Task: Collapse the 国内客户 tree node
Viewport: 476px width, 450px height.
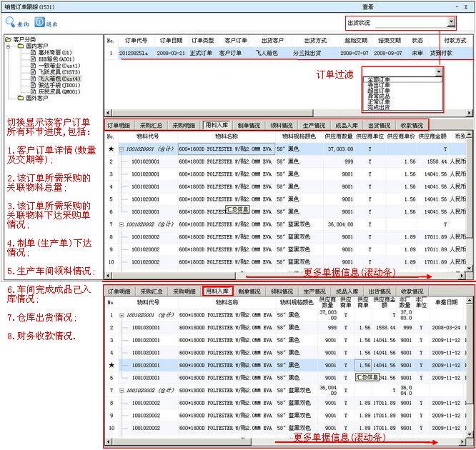Action: click(x=9, y=46)
